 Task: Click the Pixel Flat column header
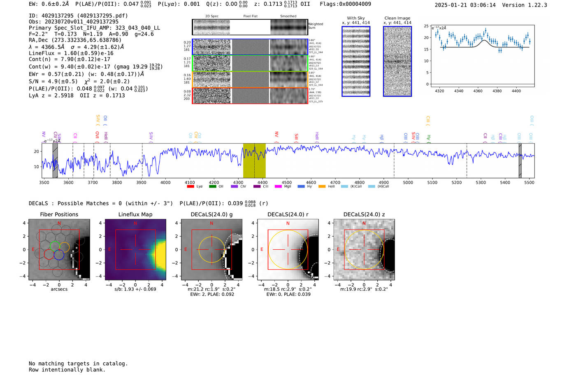pos(250,16)
